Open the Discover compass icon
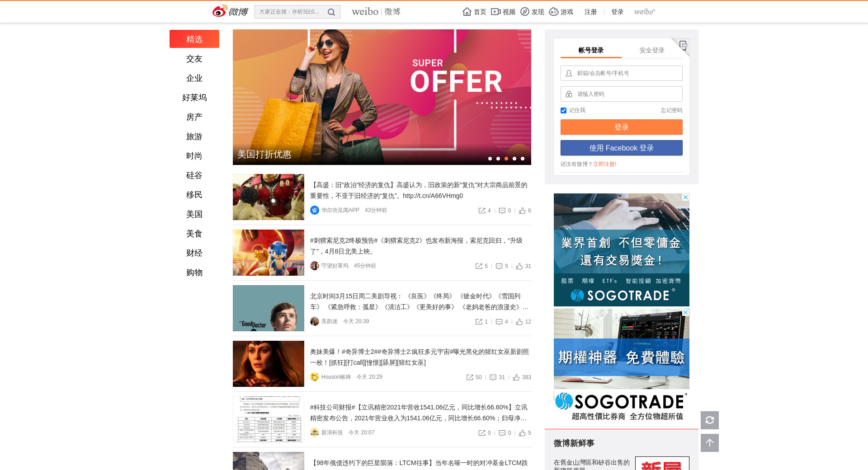868x470 pixels. [525, 12]
